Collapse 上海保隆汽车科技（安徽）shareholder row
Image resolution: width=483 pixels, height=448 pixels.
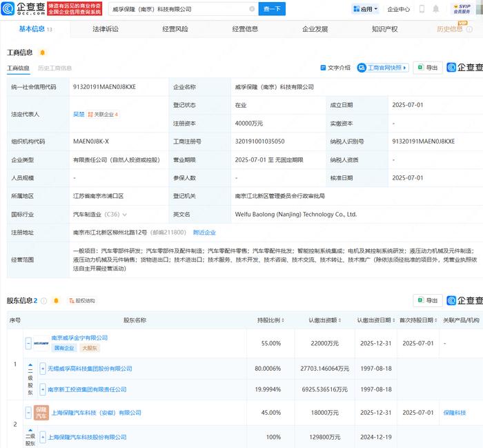(x=28, y=413)
